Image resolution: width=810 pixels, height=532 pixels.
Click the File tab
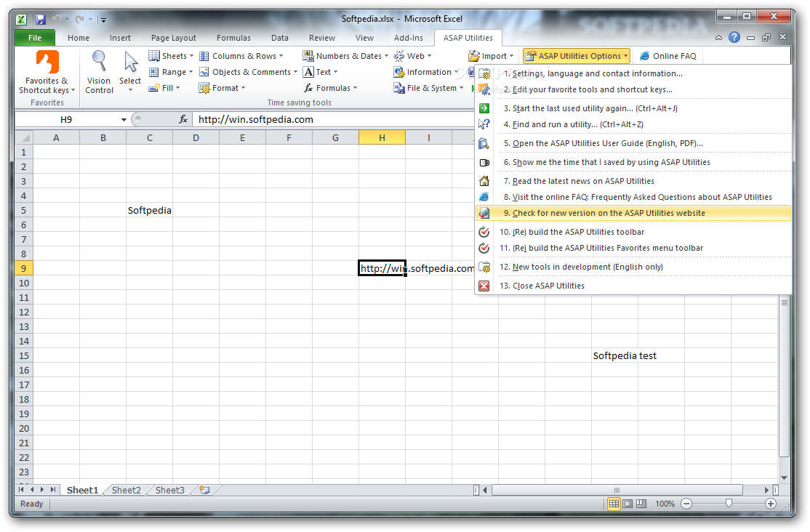click(35, 38)
